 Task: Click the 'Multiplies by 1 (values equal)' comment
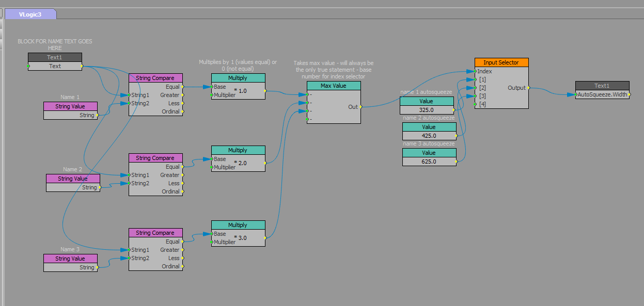(238, 65)
